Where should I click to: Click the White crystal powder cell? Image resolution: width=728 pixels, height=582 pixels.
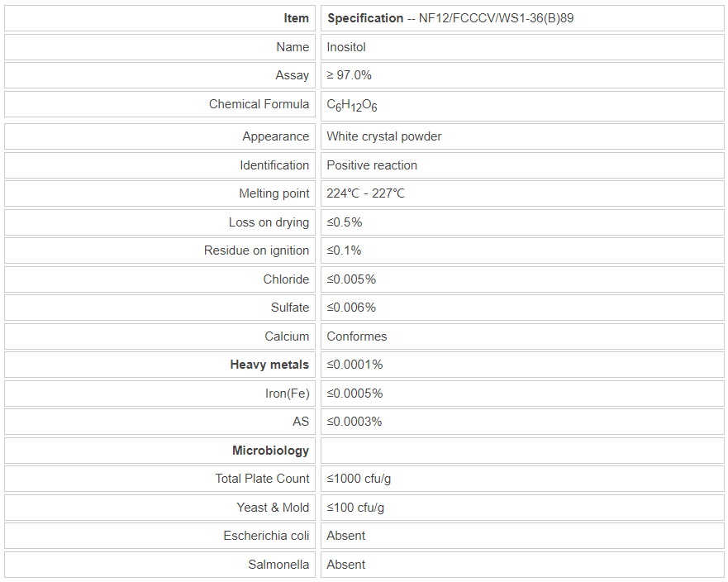coord(384,136)
